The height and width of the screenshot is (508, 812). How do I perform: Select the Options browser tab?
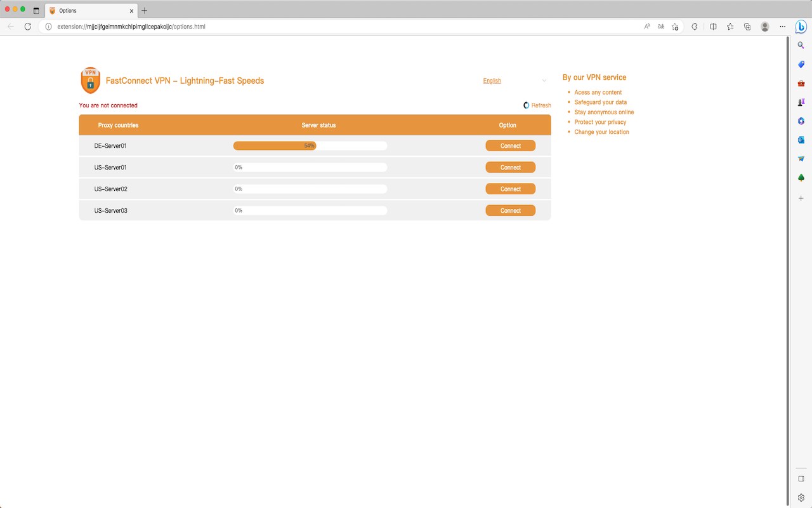91,11
